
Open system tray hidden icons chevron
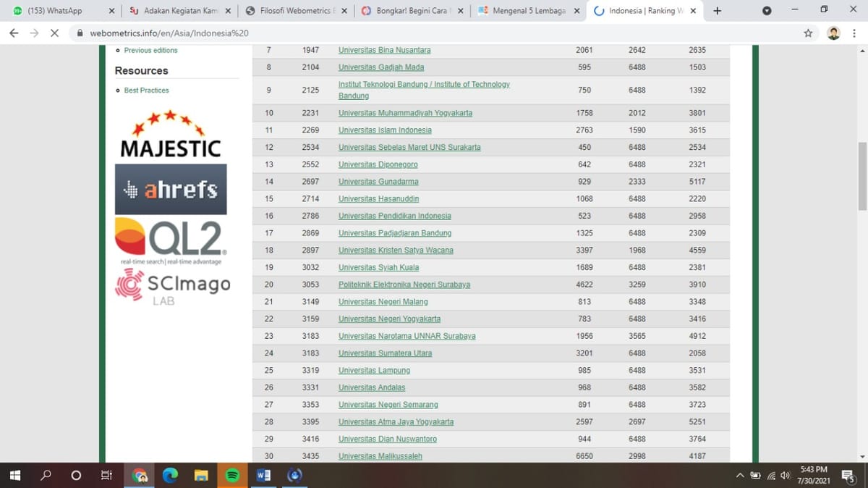pyautogui.click(x=740, y=476)
